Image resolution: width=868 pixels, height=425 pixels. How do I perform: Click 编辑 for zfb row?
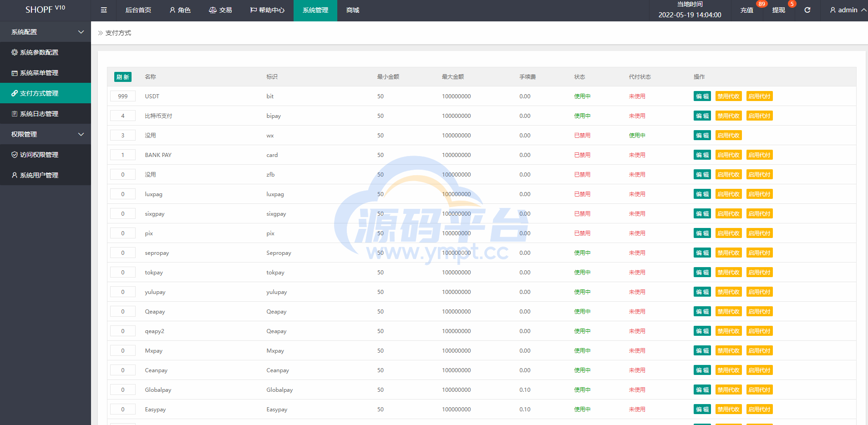click(x=702, y=174)
